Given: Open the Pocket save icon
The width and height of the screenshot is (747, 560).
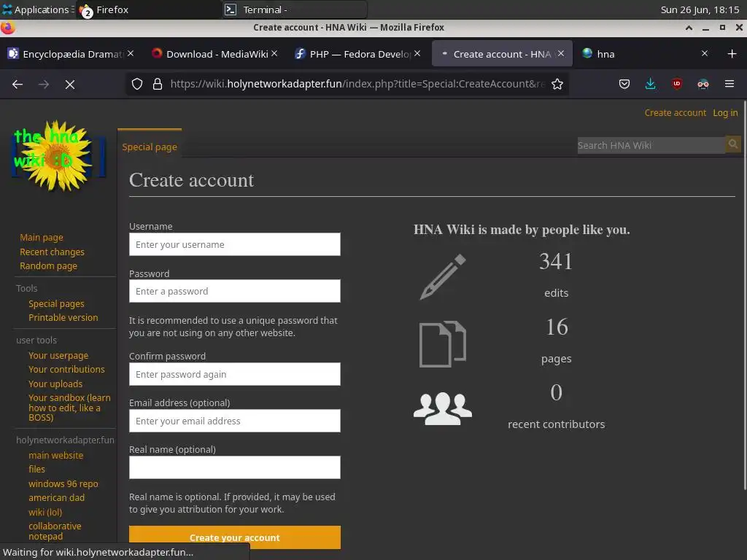Looking at the screenshot, I should pos(624,85).
